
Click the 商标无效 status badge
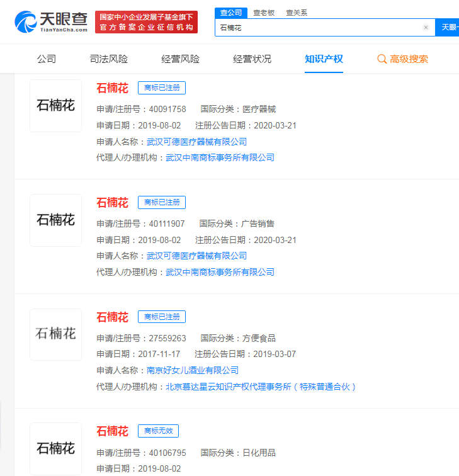point(158,431)
